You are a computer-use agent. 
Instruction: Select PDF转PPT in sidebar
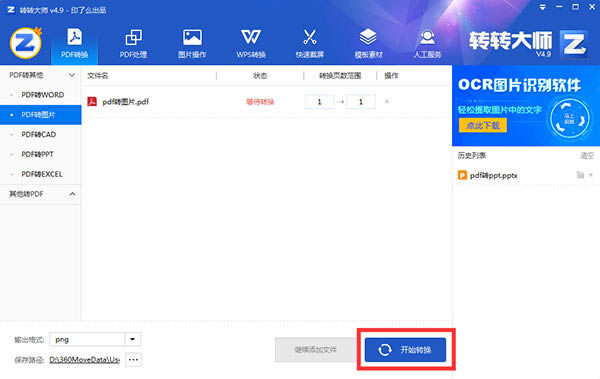41,154
